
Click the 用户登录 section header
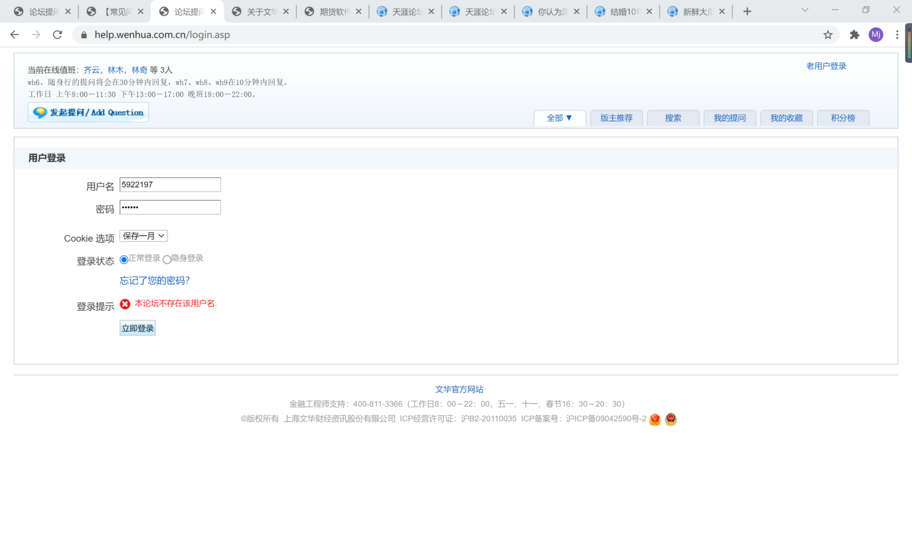[47, 158]
